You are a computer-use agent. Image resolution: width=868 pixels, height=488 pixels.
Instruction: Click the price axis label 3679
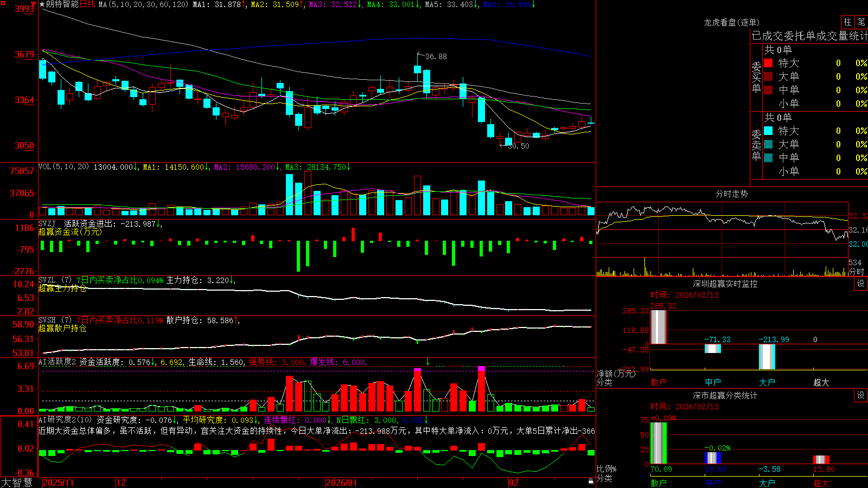click(24, 54)
